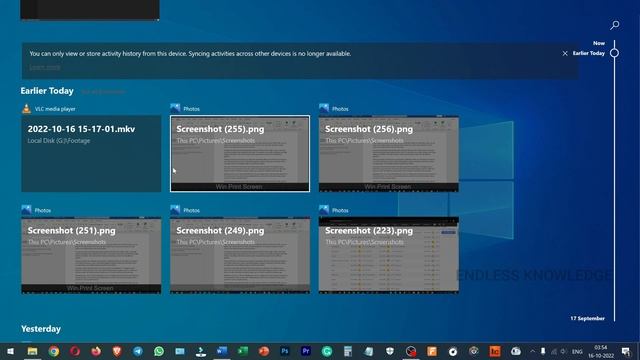Click the VLC media player cone icon
640x360 pixels.
coord(27,109)
